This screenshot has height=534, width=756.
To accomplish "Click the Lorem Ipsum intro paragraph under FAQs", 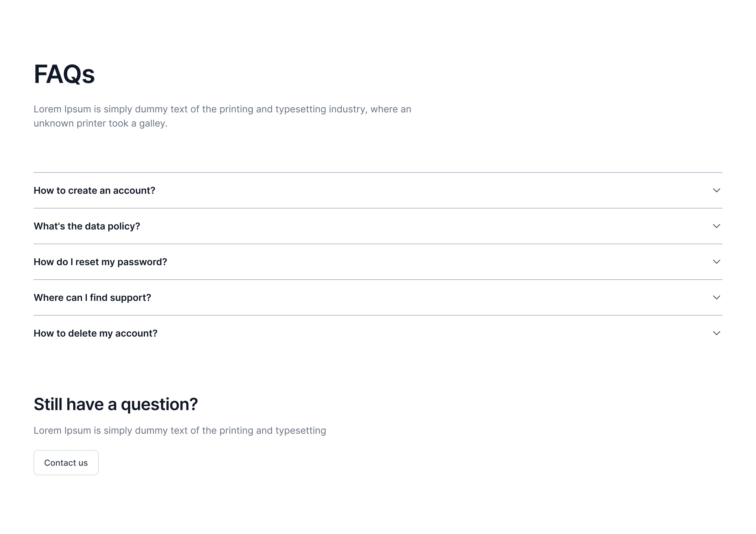I will (x=222, y=116).
